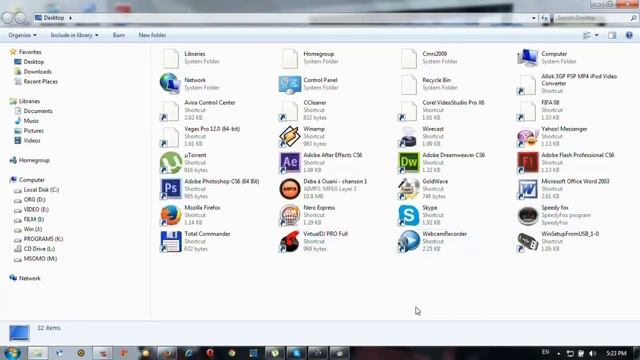Click the Windows Start button
The image size is (640, 360).
pyautogui.click(x=12, y=353)
